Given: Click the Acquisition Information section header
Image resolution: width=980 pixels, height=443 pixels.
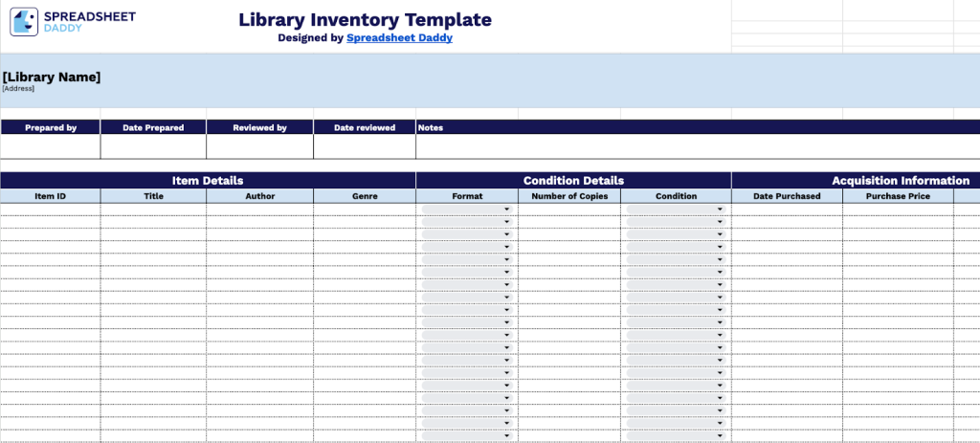Looking at the screenshot, I should coord(900,180).
